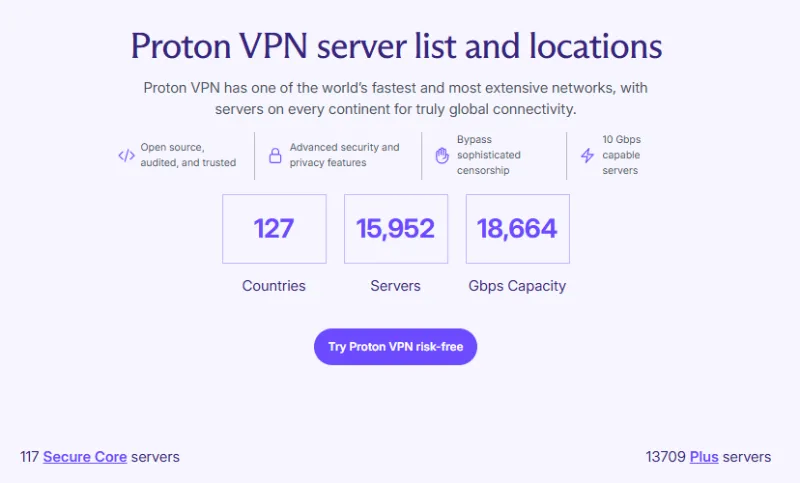The width and height of the screenshot is (800, 483).
Task: Select the 127 countries stat box
Action: click(x=274, y=229)
